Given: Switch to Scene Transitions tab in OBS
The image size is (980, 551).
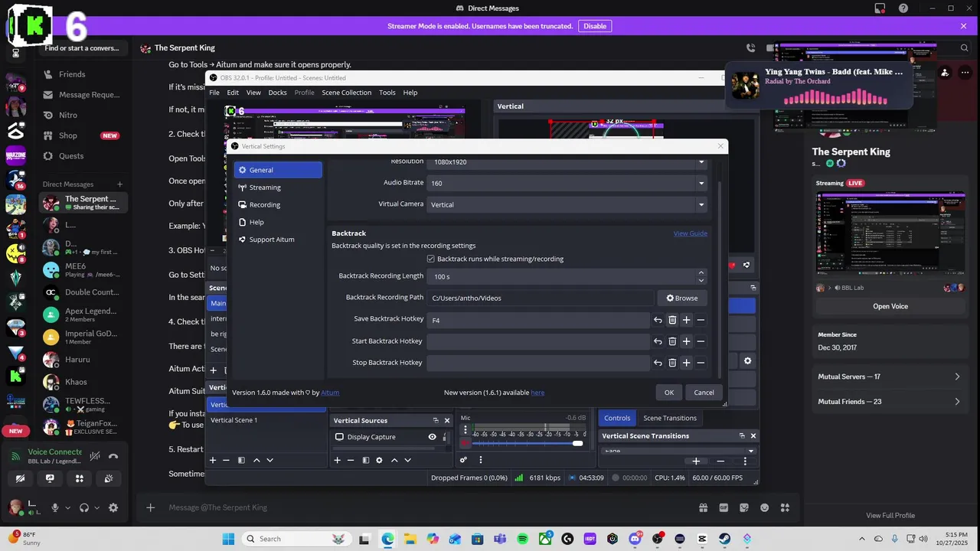Looking at the screenshot, I should click(670, 418).
